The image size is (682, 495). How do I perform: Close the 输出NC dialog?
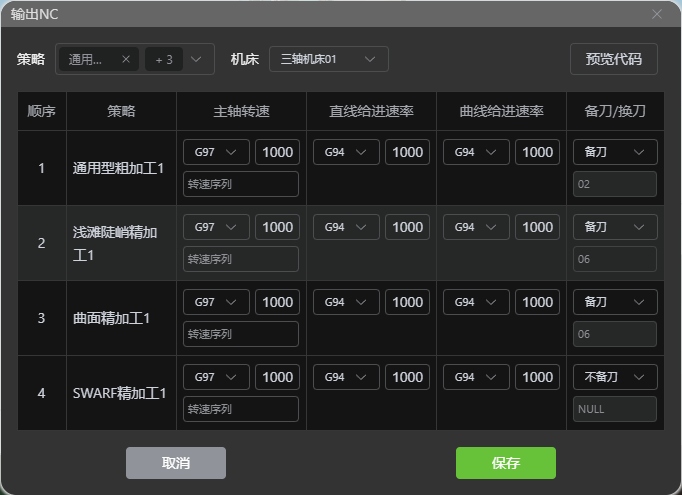tap(657, 14)
